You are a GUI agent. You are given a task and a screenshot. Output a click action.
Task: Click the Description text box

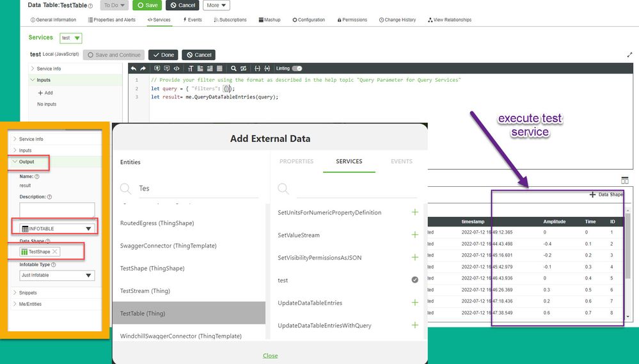pos(57,210)
